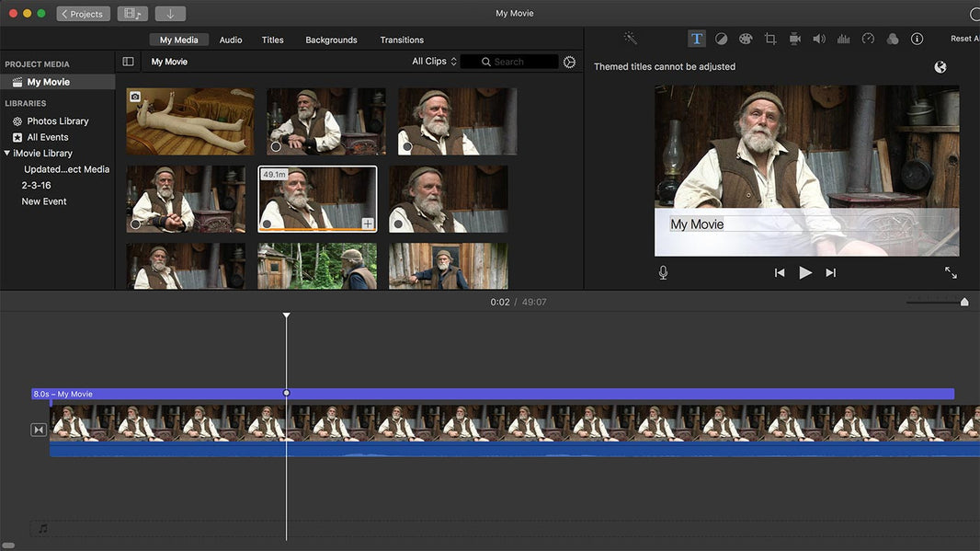Open the Color Balance tool
Screen dimensions: 980x551
(721, 38)
